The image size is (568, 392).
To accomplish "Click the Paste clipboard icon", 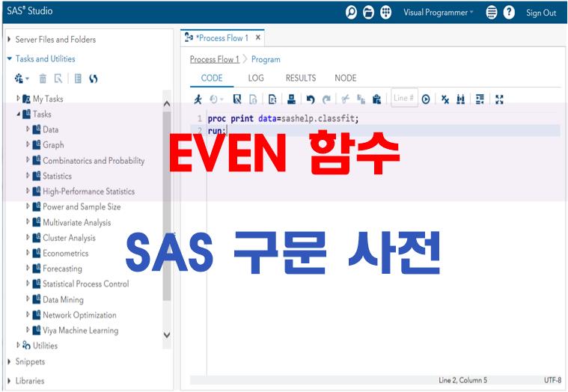I will [x=376, y=99].
